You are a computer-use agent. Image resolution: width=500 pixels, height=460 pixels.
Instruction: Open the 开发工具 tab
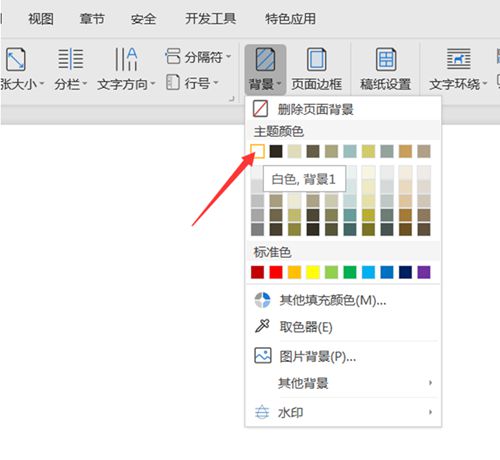pos(211,18)
